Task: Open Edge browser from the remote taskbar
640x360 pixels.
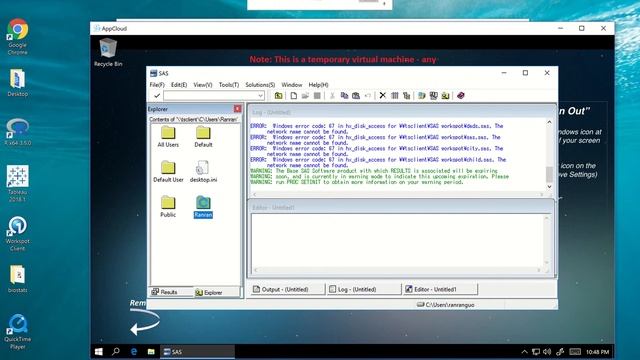Action: pos(133,351)
